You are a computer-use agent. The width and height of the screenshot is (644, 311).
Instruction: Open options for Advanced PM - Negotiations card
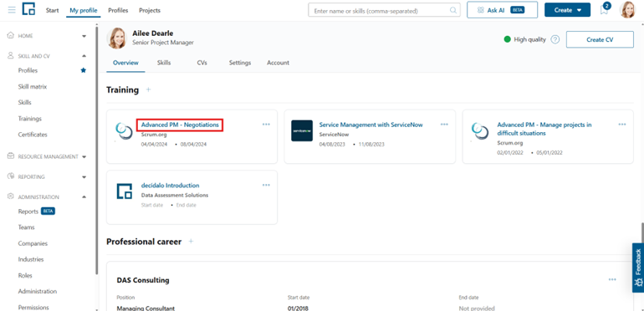[x=266, y=125]
